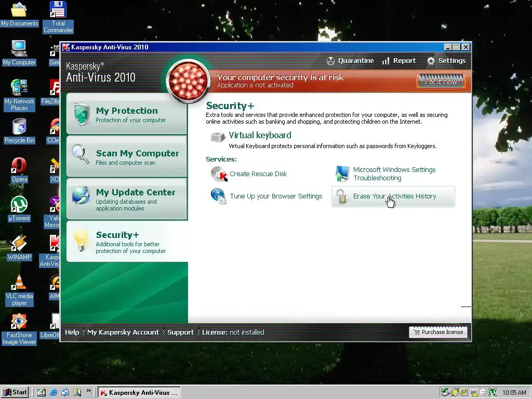The image size is (532, 399).
Task: Open the Scan My Computer section
Action: pos(127,156)
